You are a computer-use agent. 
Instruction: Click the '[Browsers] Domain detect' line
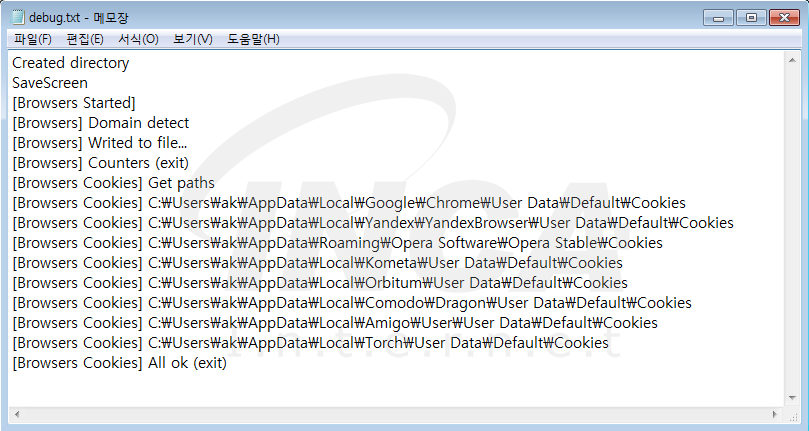[x=101, y=123]
